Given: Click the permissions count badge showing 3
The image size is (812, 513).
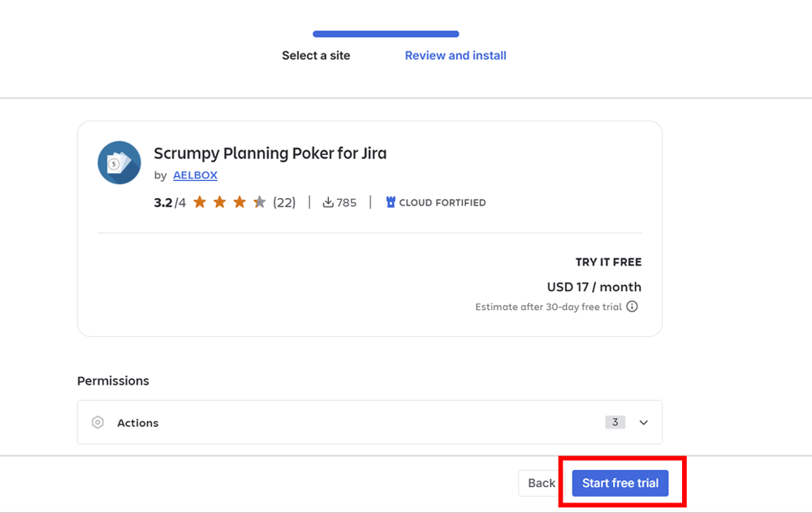Looking at the screenshot, I should pos(615,422).
